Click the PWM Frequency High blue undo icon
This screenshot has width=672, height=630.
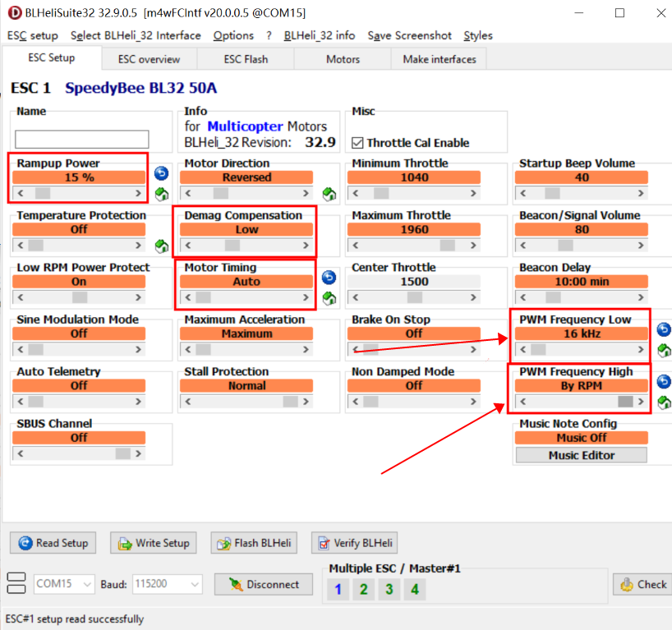tap(664, 381)
